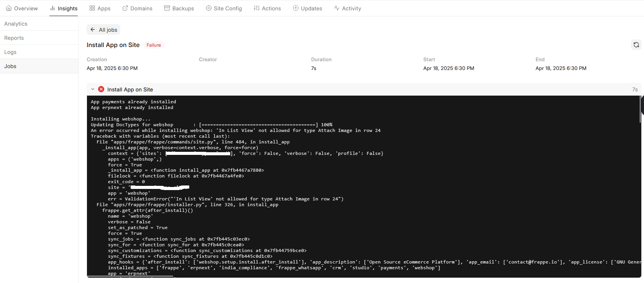Viewport: 644px width, 283px height.
Task: Collapse the Install App on Site step
Action: tap(93, 89)
